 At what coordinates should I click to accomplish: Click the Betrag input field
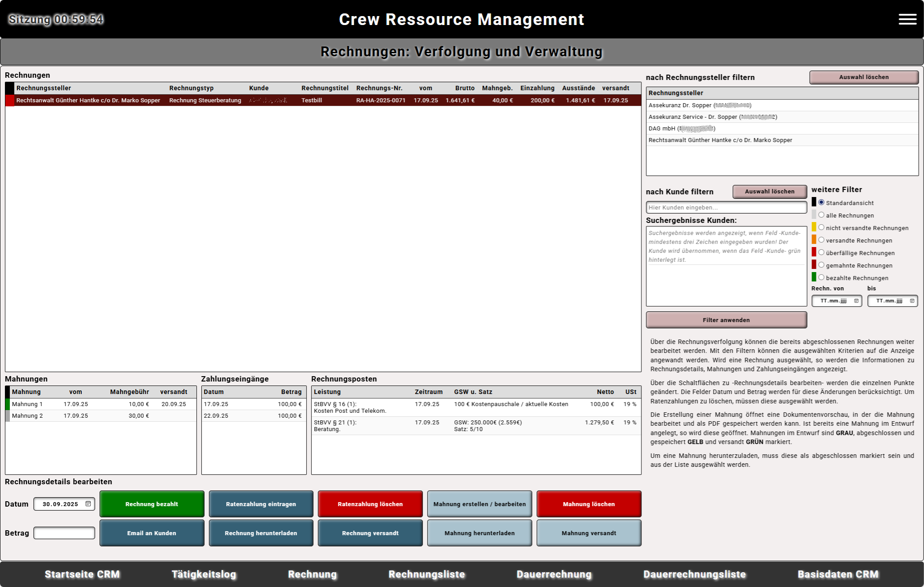64,533
